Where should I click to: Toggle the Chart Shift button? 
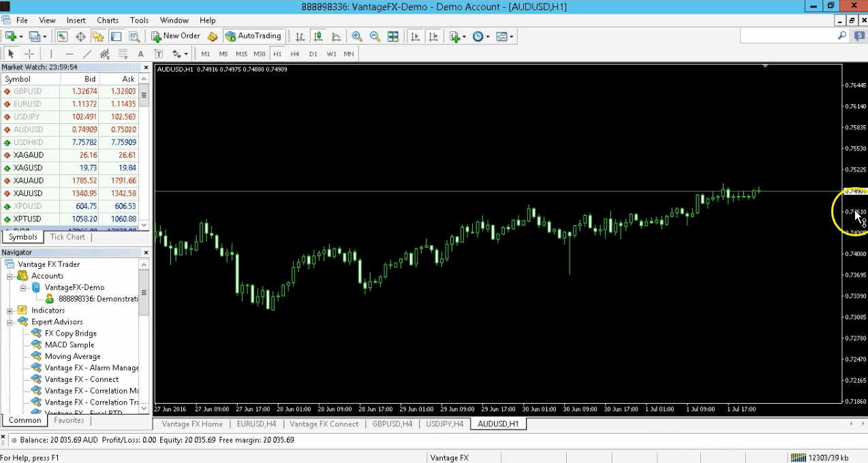433,36
